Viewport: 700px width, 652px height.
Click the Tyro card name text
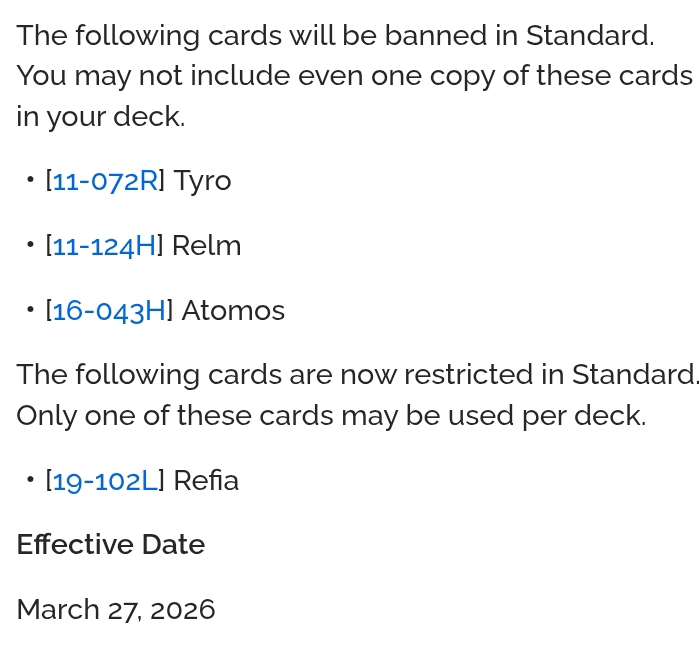[x=202, y=181]
